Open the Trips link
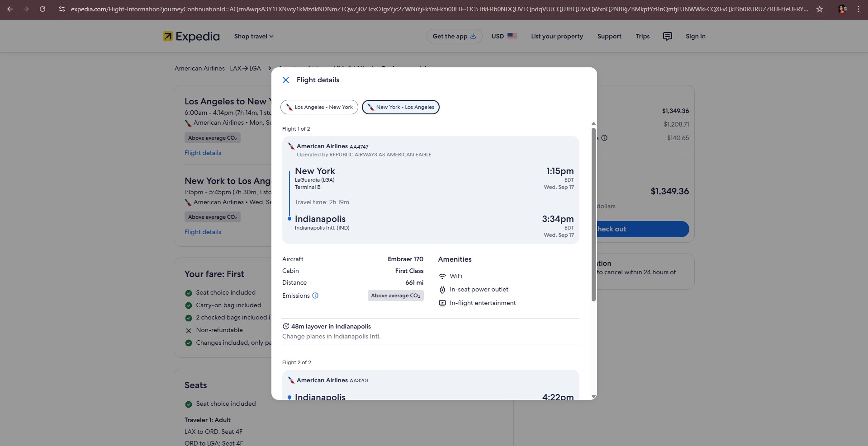This screenshot has width=868, height=446. (643, 36)
